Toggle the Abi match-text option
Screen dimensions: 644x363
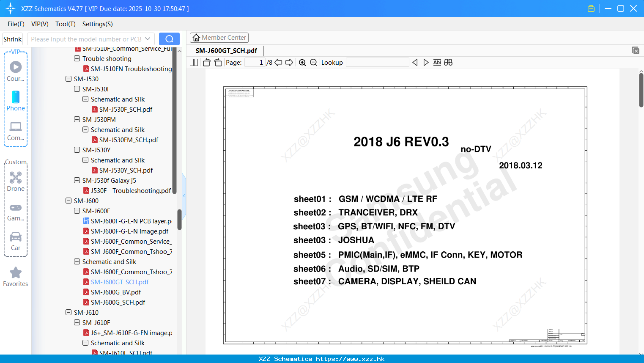pos(437,63)
